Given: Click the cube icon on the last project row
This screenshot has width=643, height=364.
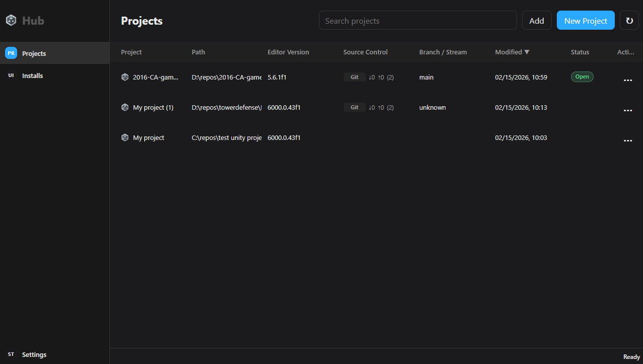Looking at the screenshot, I should (125, 137).
